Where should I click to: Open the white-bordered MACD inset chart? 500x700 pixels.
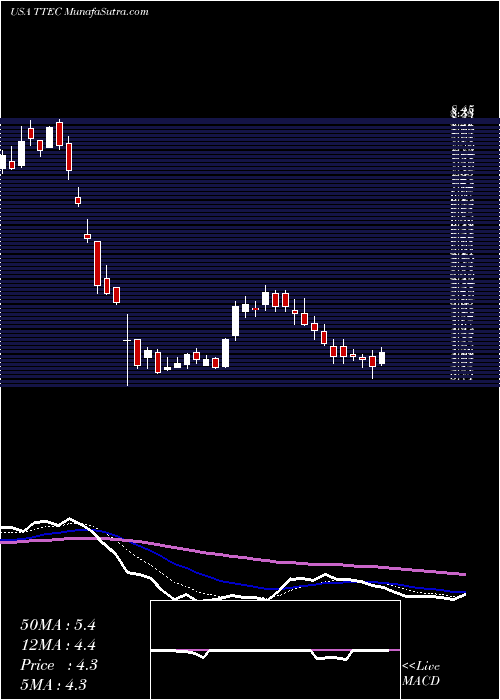(x=275, y=650)
